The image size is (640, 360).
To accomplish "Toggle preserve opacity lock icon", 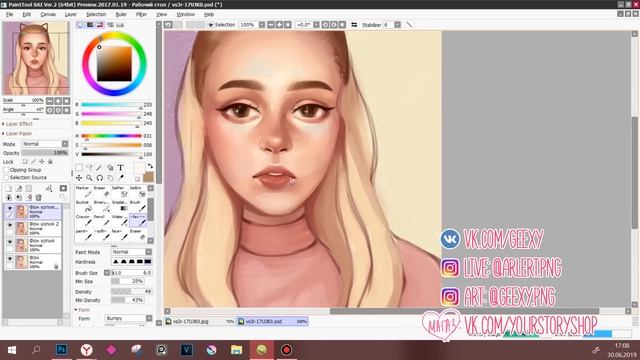I will pos(25,162).
